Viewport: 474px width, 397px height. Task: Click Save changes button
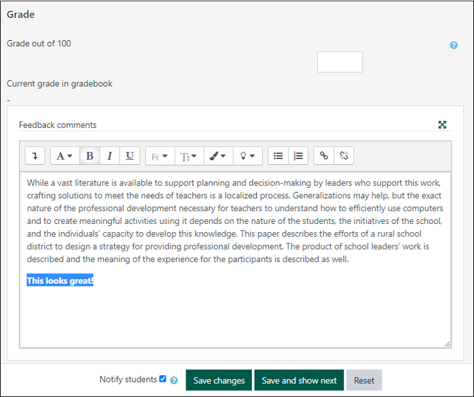219,380
